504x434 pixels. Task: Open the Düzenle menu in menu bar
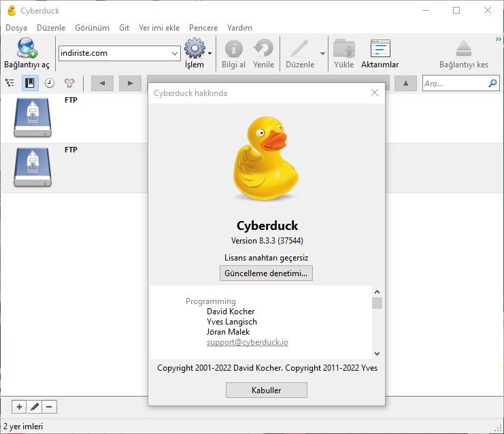point(51,28)
